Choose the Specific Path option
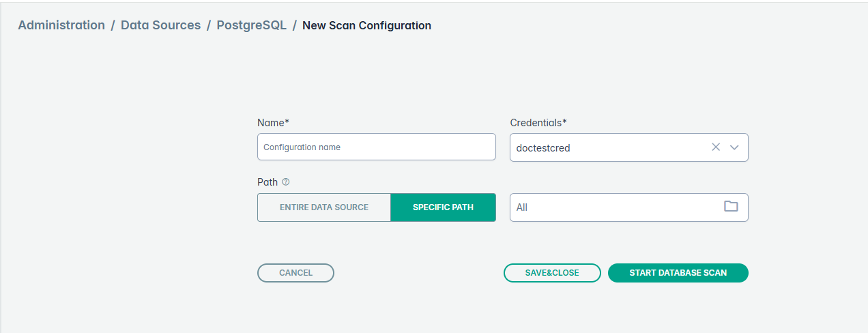Screen dimensions: 868x333 pos(443,207)
